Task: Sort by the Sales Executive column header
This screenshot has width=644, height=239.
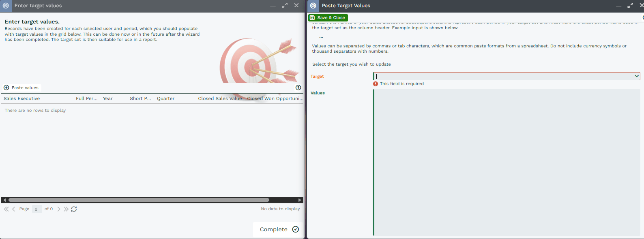Action: coord(22,98)
